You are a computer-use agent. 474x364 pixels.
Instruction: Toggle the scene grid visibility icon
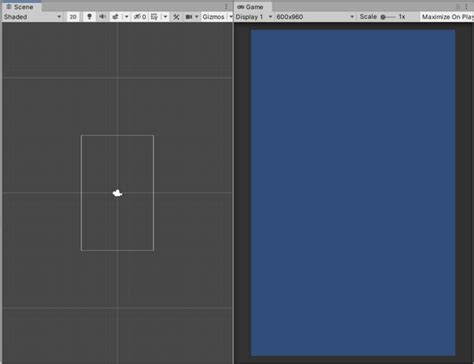pyautogui.click(x=154, y=17)
